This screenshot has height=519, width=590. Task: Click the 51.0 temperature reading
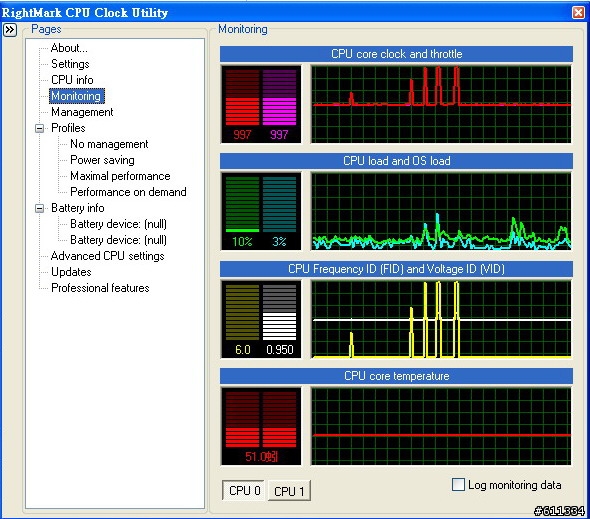tap(261, 457)
